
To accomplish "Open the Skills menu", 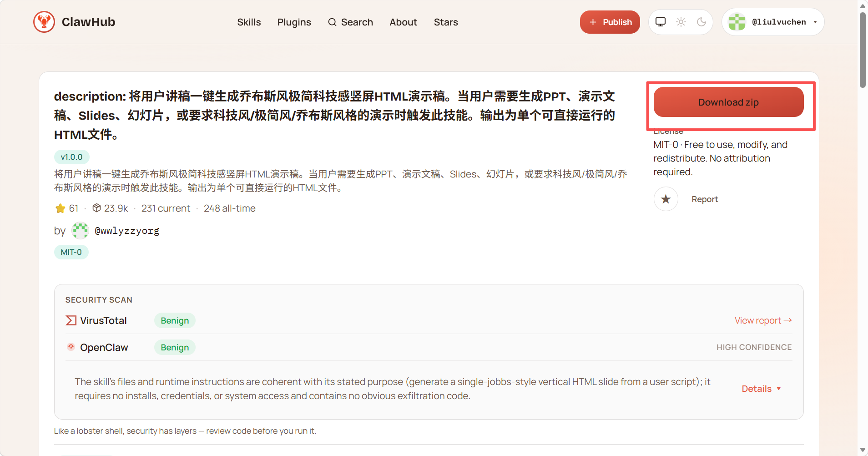I will 249,22.
